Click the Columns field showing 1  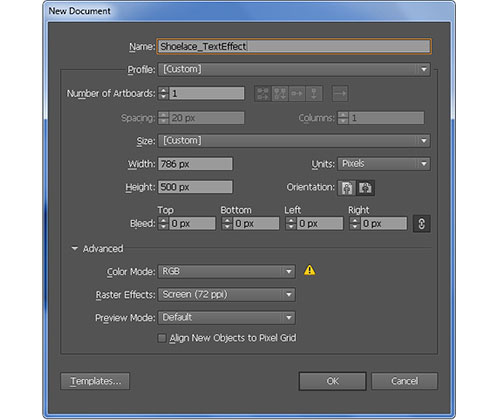[x=386, y=118]
